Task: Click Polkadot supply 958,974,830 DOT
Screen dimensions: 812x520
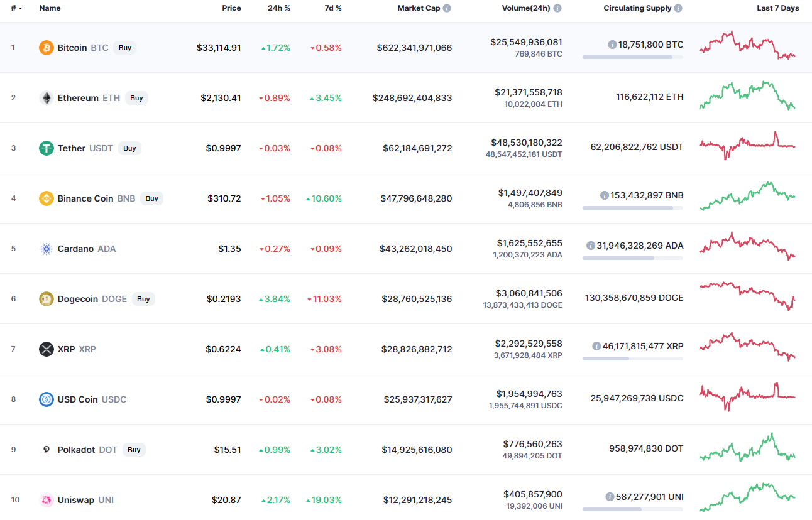Action: point(646,448)
